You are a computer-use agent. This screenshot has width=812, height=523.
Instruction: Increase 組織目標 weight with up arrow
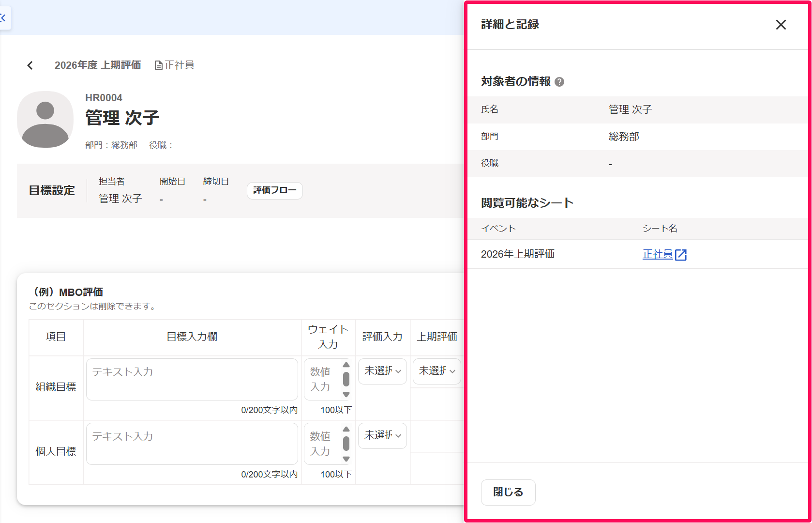(x=346, y=365)
